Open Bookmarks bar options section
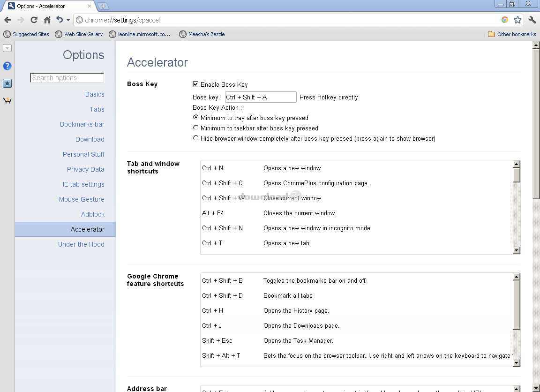 82,124
